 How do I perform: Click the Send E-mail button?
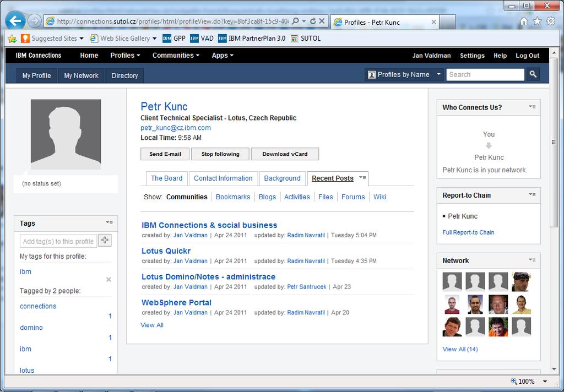click(165, 154)
